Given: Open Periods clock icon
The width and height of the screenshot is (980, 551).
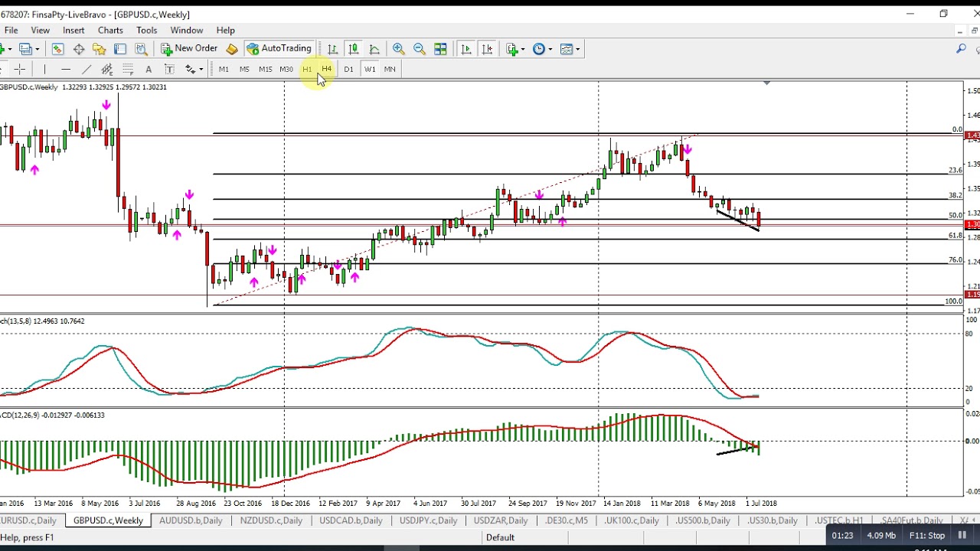Looking at the screenshot, I should coord(539,49).
